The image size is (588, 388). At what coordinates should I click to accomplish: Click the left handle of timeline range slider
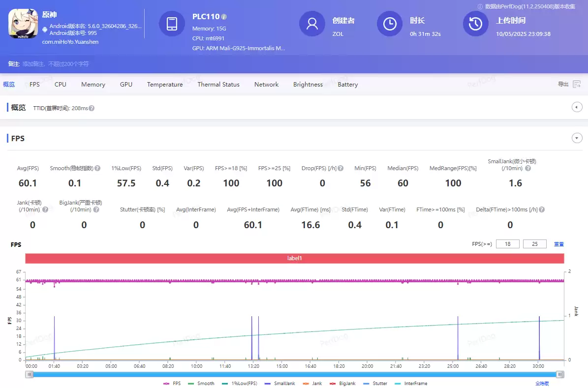pos(30,374)
